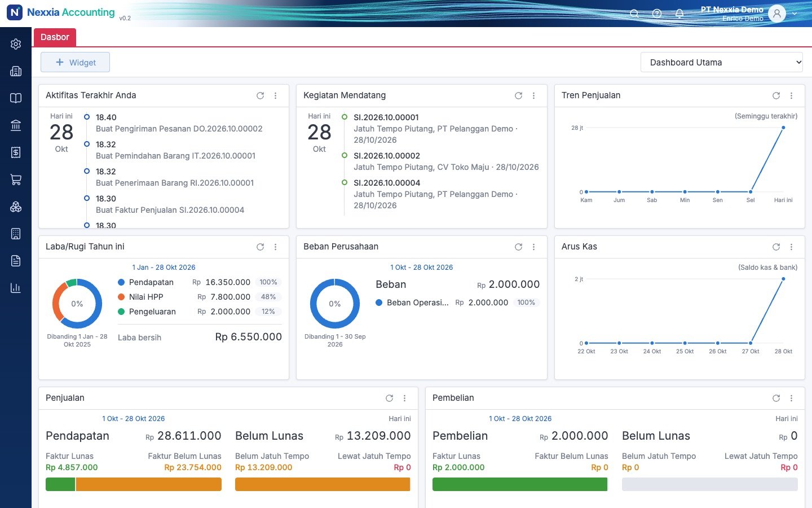This screenshot has width=812, height=508.
Task: Expand the user account chevron menu
Action: 795,14
